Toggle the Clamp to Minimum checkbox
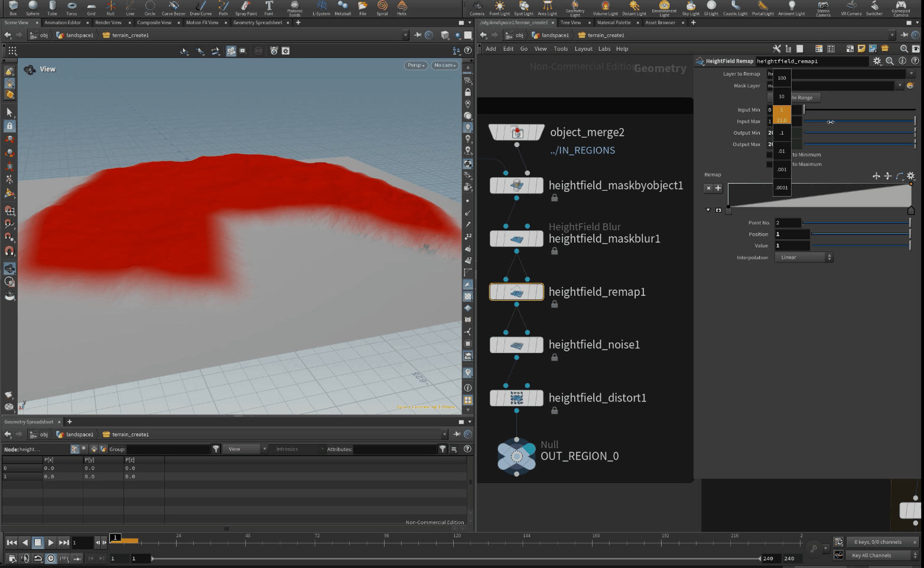Screen dimensions: 924x568 tap(770, 155)
